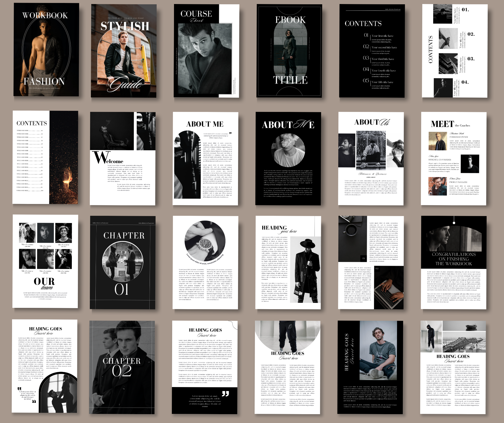Open the black Contents page listing 01–05
The height and width of the screenshot is (423, 504).
(x=372, y=51)
